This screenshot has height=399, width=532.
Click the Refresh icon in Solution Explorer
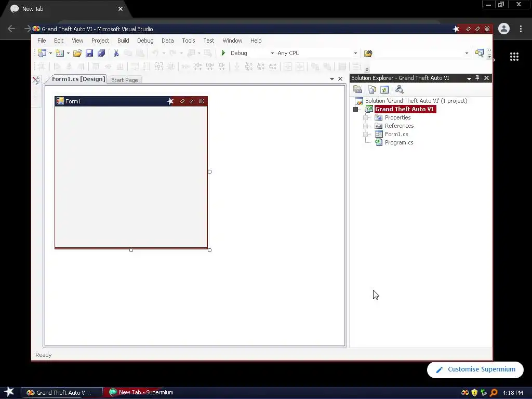(384, 89)
